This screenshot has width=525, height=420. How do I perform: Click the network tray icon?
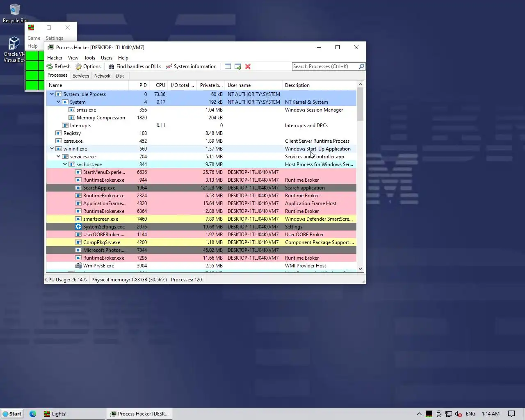tap(449, 414)
